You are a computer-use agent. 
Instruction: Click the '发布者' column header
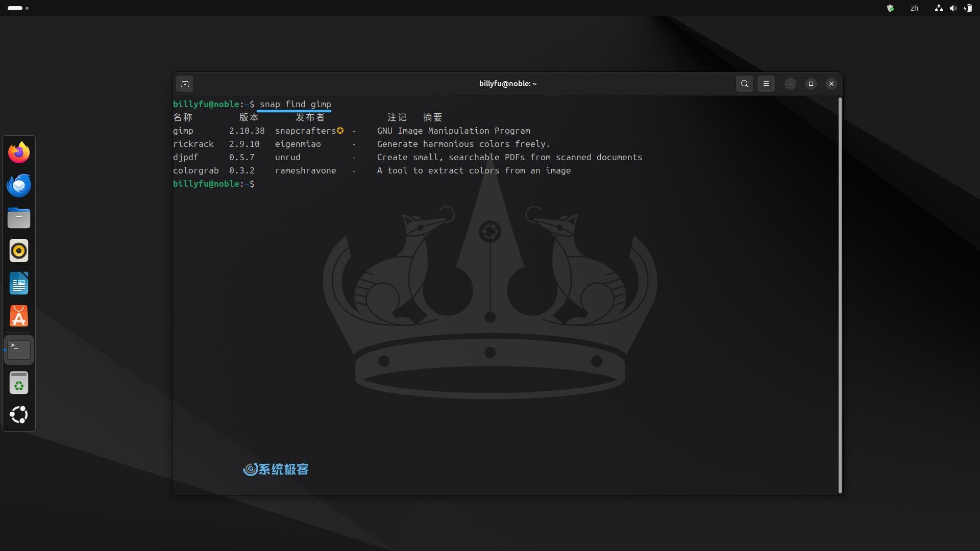point(310,117)
